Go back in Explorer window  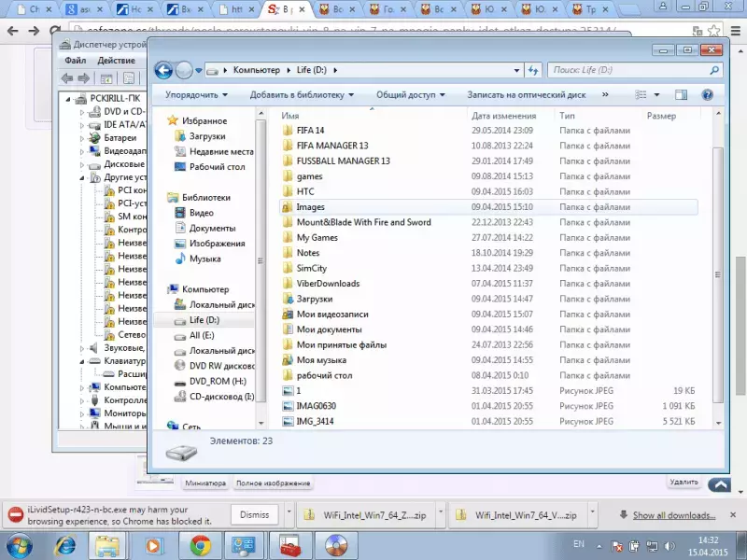163,71
